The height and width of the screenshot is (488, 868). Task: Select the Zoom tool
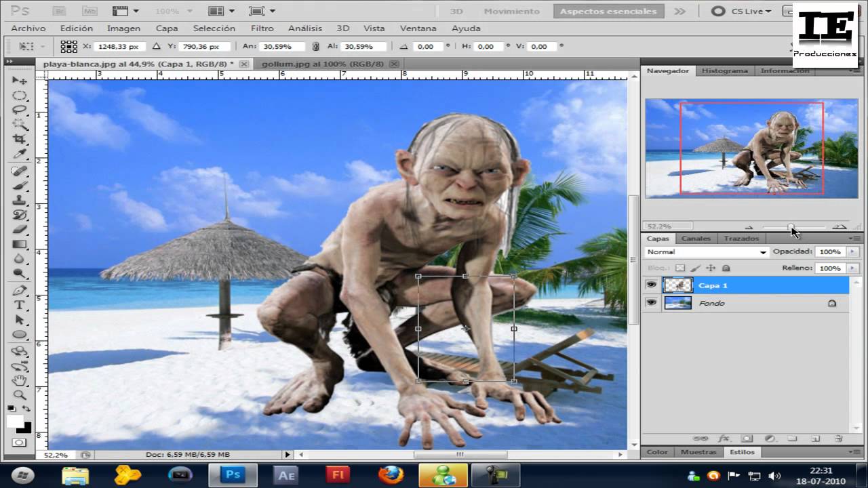pyautogui.click(x=20, y=395)
